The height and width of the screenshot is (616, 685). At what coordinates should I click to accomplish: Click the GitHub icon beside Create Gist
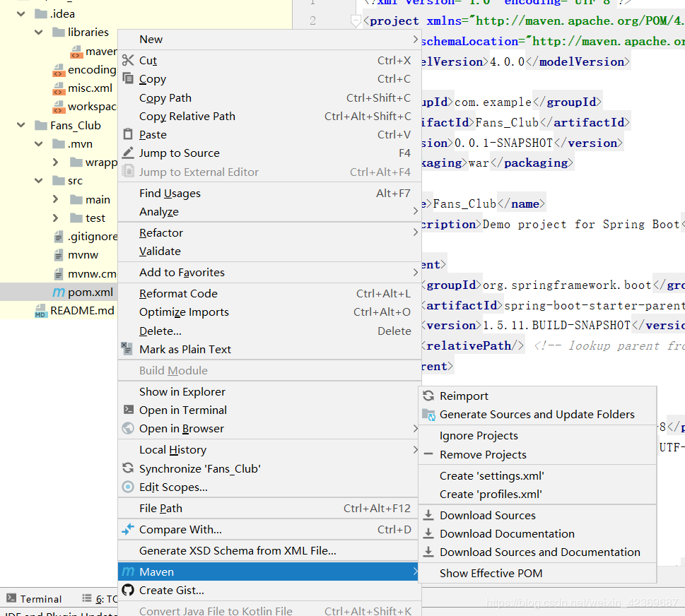coord(128,591)
